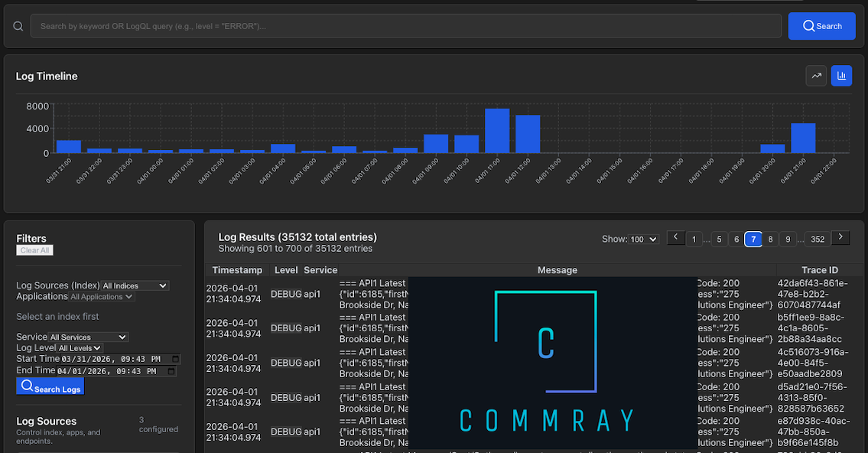Switch timeline to line chart view
The image size is (868, 453).
(x=816, y=76)
